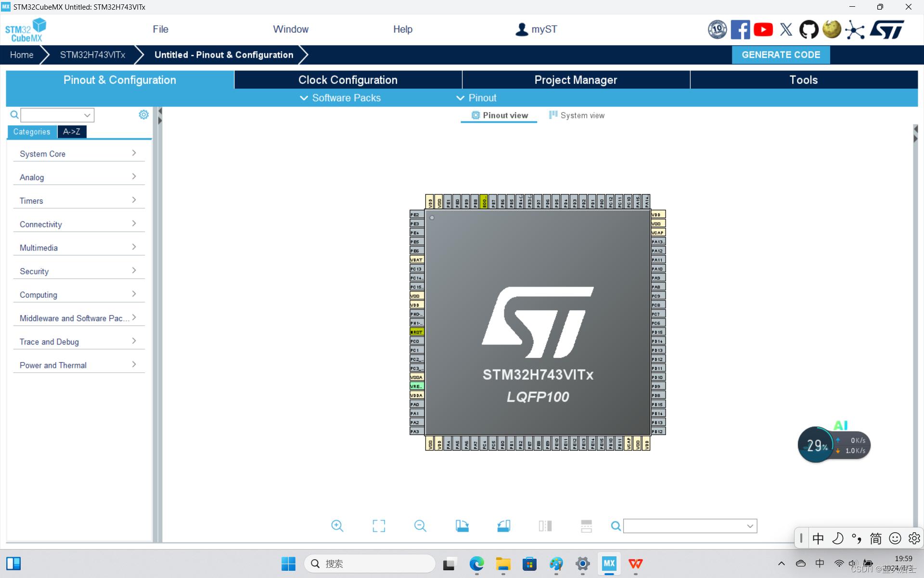Click GENERATE CODE button
The width and height of the screenshot is (924, 578).
781,54
